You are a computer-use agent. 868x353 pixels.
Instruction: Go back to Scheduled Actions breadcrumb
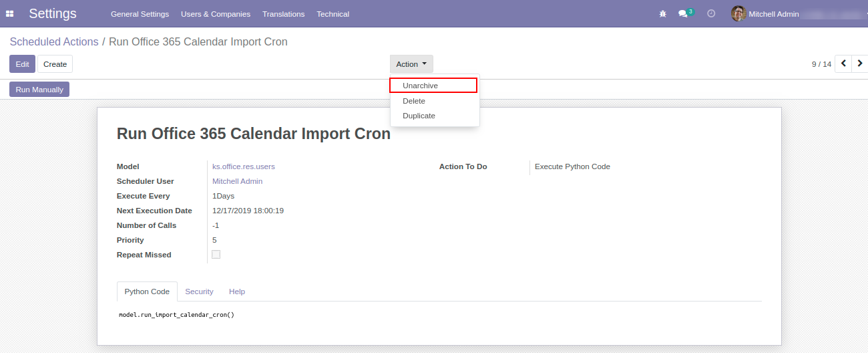click(x=54, y=41)
